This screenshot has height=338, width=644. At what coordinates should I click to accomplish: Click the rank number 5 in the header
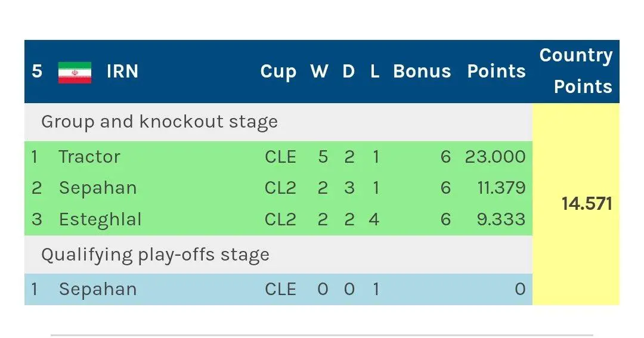point(37,72)
